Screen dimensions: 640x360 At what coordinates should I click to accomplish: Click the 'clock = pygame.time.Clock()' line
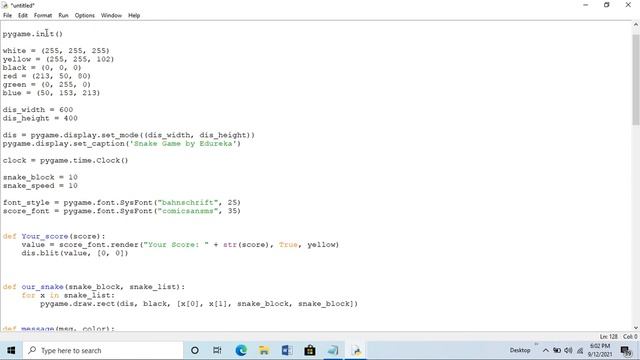tap(65, 160)
